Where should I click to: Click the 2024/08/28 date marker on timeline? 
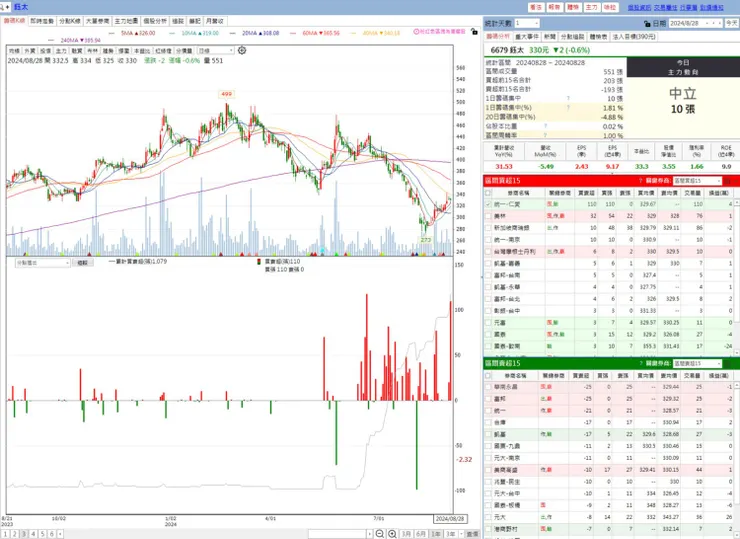coord(450,519)
